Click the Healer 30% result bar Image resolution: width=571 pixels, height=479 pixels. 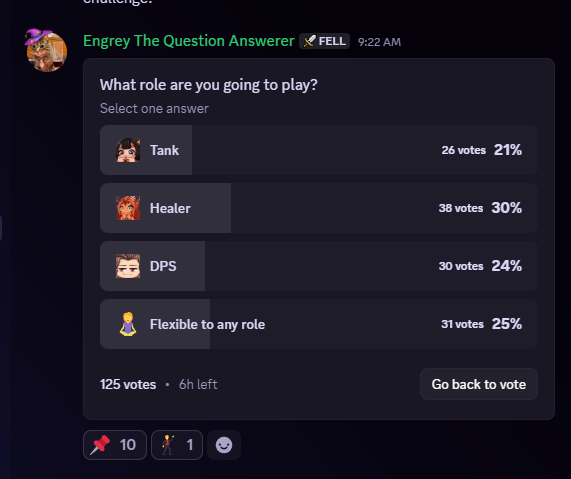point(165,208)
